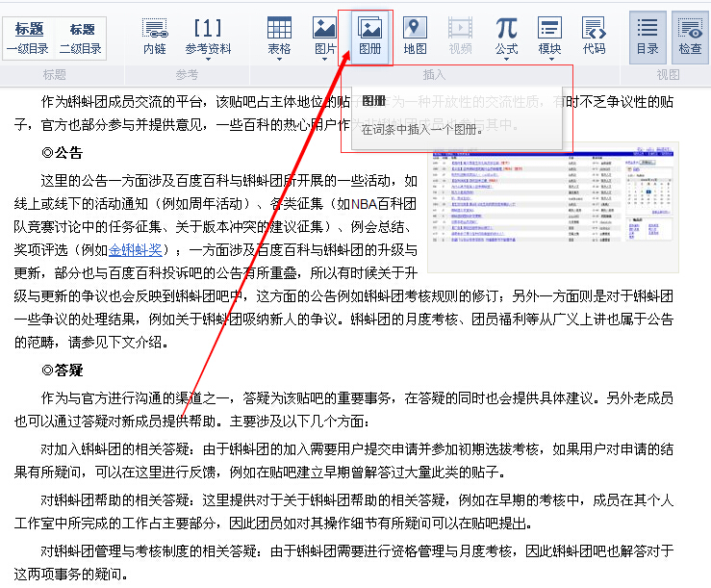Select the 地图 map insert icon
This screenshot has height=588, width=711.
click(x=415, y=36)
